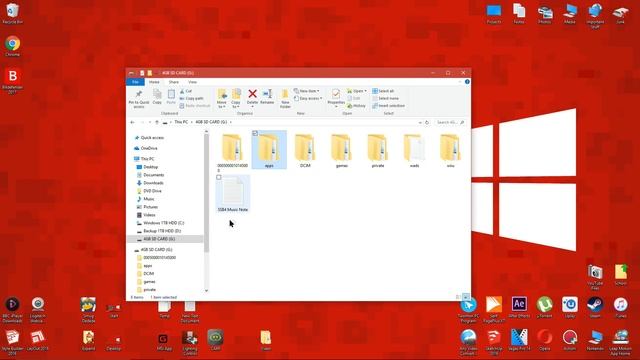Click the Up one level arrow
Screen dimensions: 640x360
[x=157, y=122]
